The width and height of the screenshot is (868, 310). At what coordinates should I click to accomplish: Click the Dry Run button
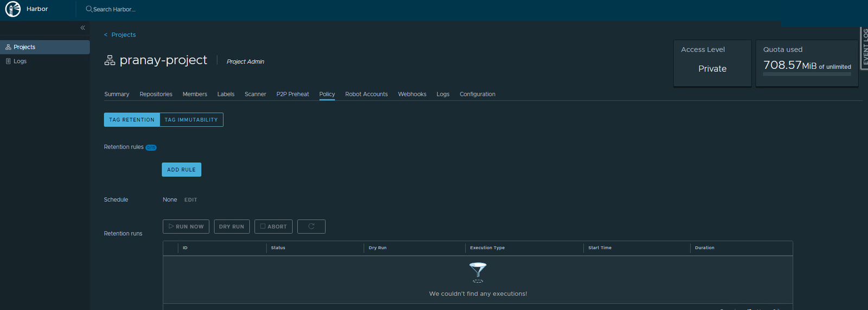point(232,226)
